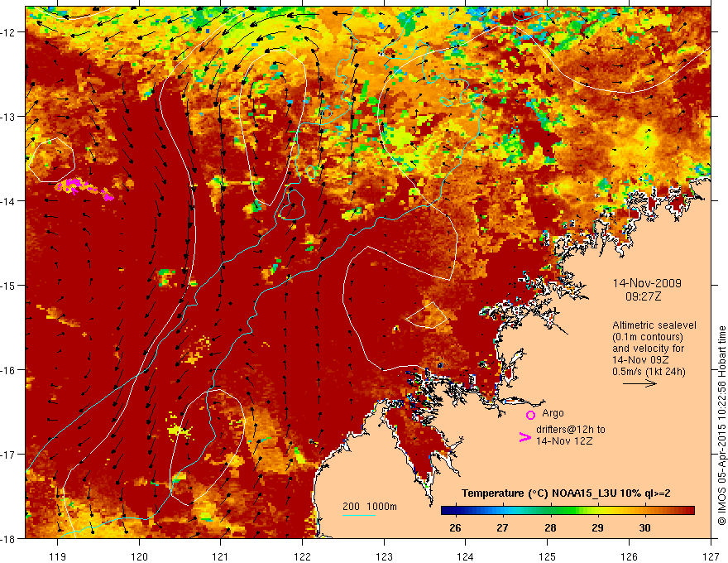This screenshot has height=563, width=728.
Task: Click the latitude axis label '-12'
Action: click(8, 32)
